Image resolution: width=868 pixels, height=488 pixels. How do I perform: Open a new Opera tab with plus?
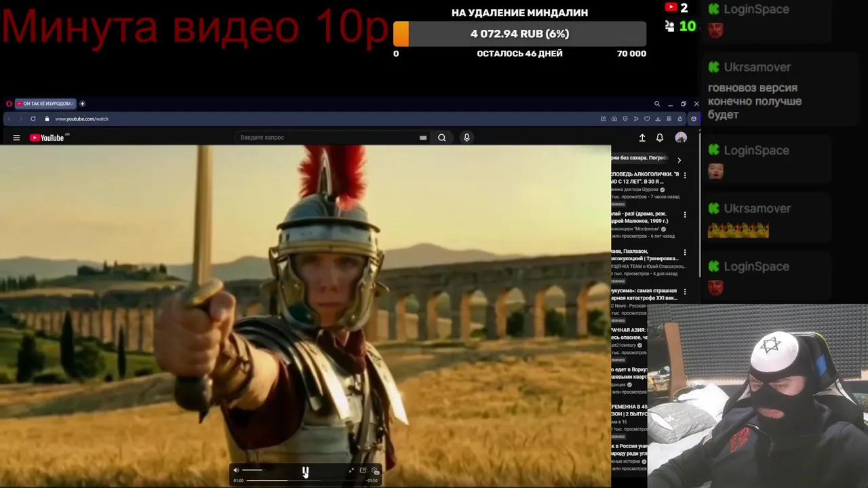point(82,104)
